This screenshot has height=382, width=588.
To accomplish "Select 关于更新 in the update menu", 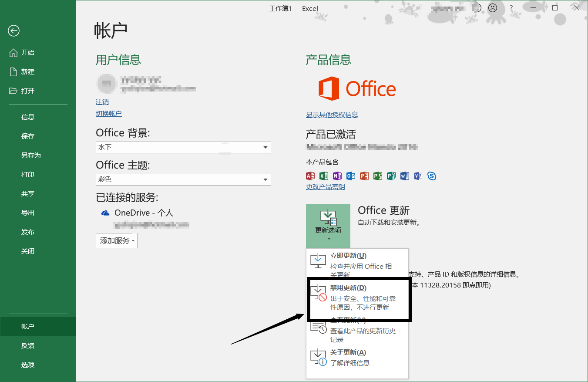I will pyautogui.click(x=357, y=357).
